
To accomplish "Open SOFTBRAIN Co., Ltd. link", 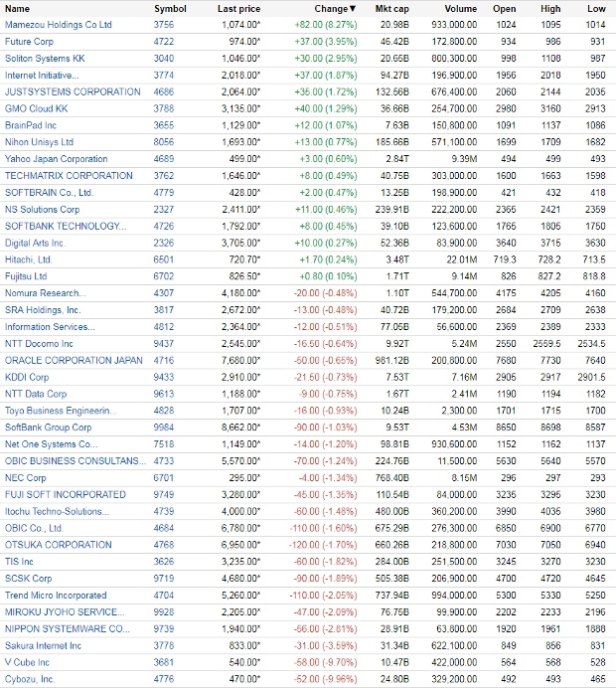I will 49,193.
